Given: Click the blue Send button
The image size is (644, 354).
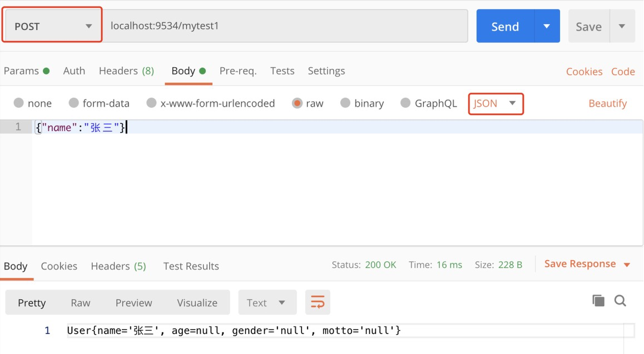Looking at the screenshot, I should [505, 26].
